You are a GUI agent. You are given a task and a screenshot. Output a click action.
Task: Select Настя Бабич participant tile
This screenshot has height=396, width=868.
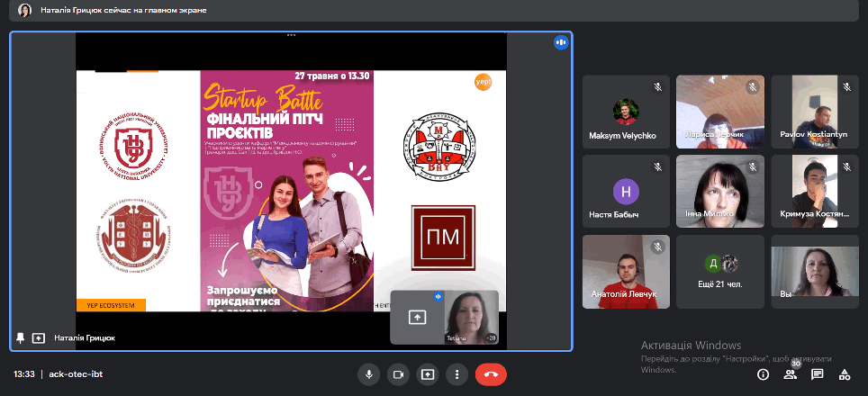click(626, 192)
